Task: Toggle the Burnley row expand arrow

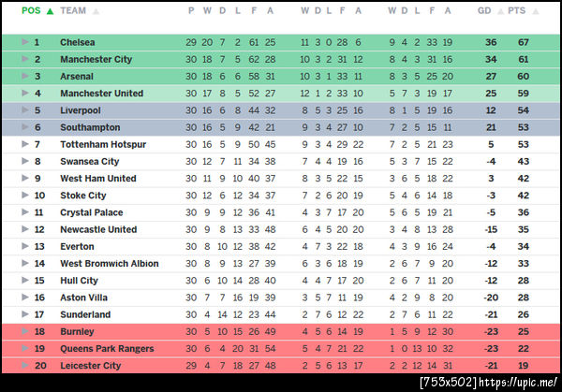Action: (x=24, y=331)
